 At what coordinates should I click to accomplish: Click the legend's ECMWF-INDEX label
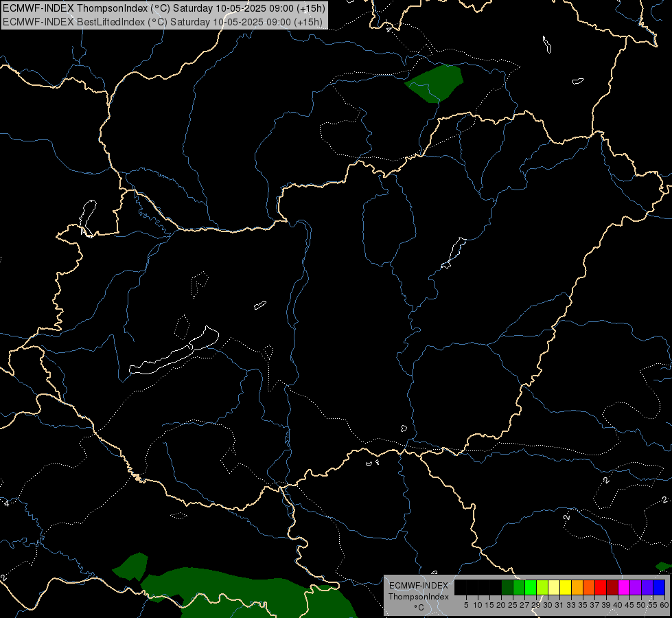pyautogui.click(x=418, y=586)
